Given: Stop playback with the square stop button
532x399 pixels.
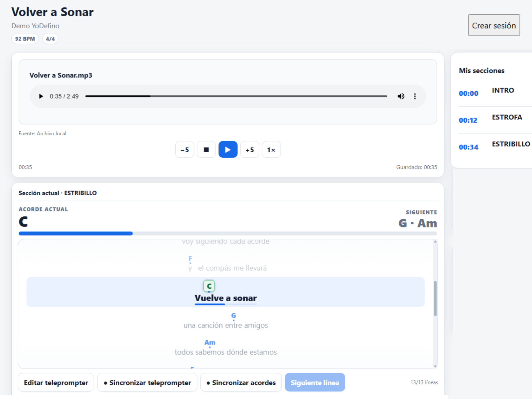Looking at the screenshot, I should [206, 150].
